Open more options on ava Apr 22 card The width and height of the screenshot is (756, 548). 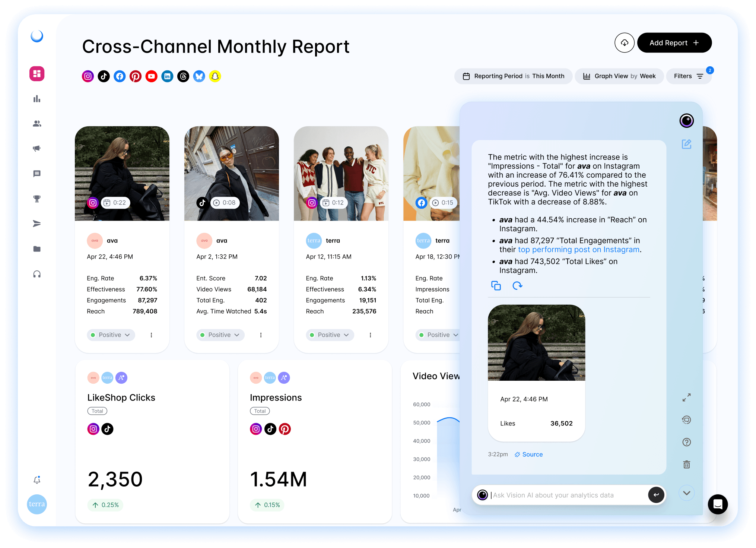(x=151, y=335)
